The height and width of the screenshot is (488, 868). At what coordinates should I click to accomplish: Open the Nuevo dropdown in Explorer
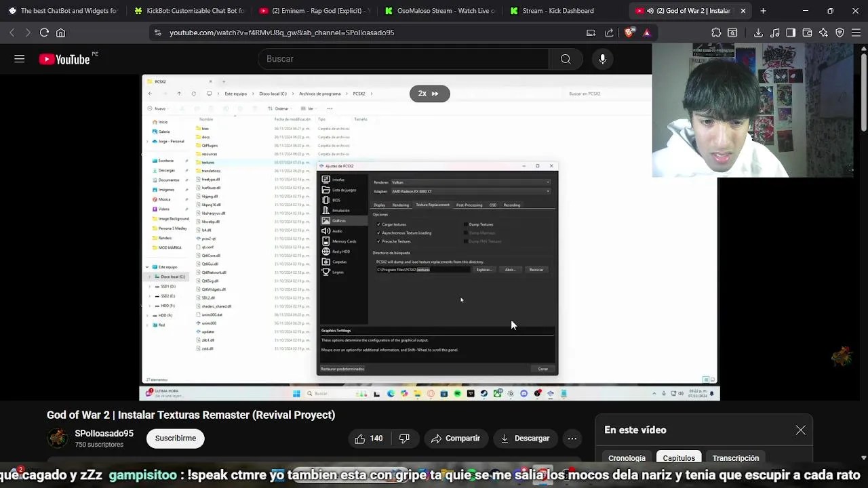click(159, 108)
